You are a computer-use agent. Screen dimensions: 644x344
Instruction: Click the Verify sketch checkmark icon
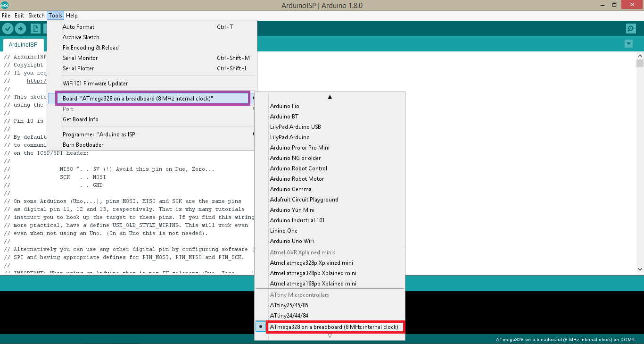click(7, 28)
